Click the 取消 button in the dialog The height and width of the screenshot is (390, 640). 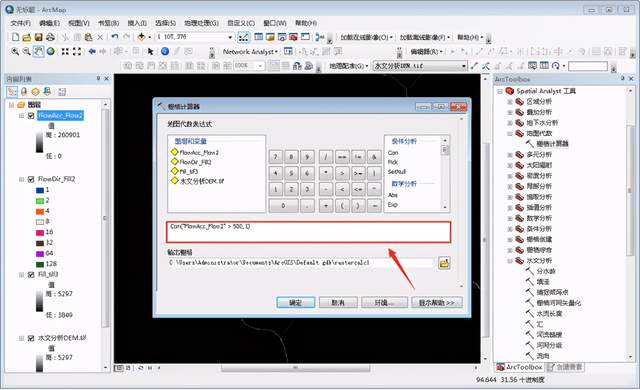click(338, 303)
